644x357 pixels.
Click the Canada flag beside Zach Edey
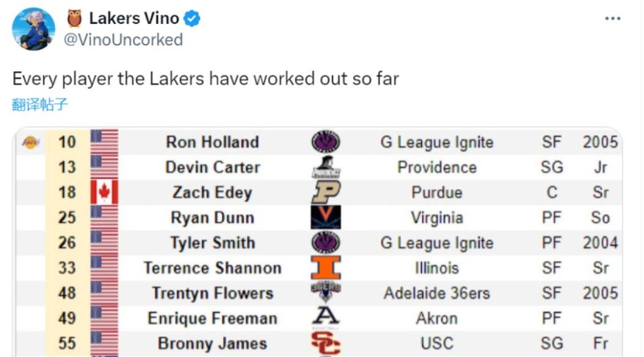104,192
